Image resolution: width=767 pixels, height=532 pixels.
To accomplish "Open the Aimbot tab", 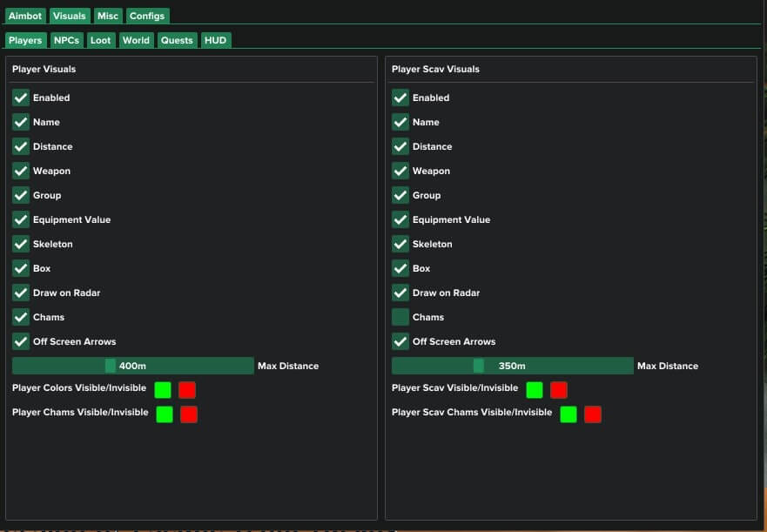I will [x=24, y=16].
